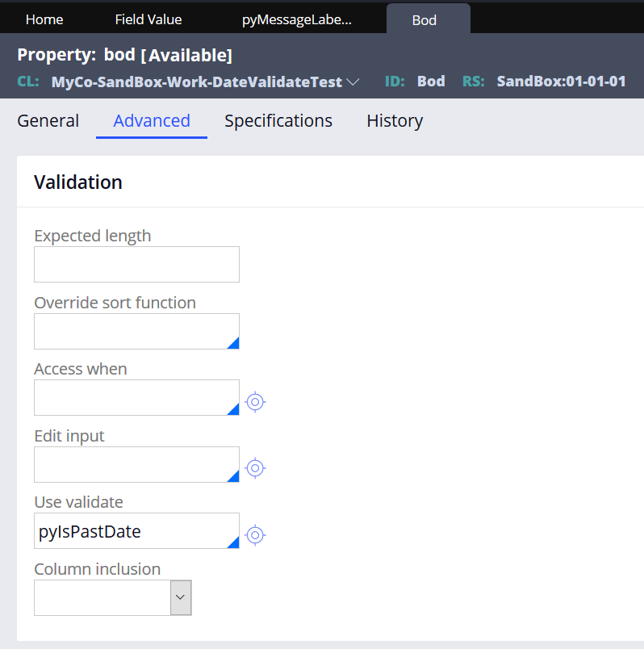View the History tab
Screen dimensions: 644x649
pyautogui.click(x=395, y=121)
